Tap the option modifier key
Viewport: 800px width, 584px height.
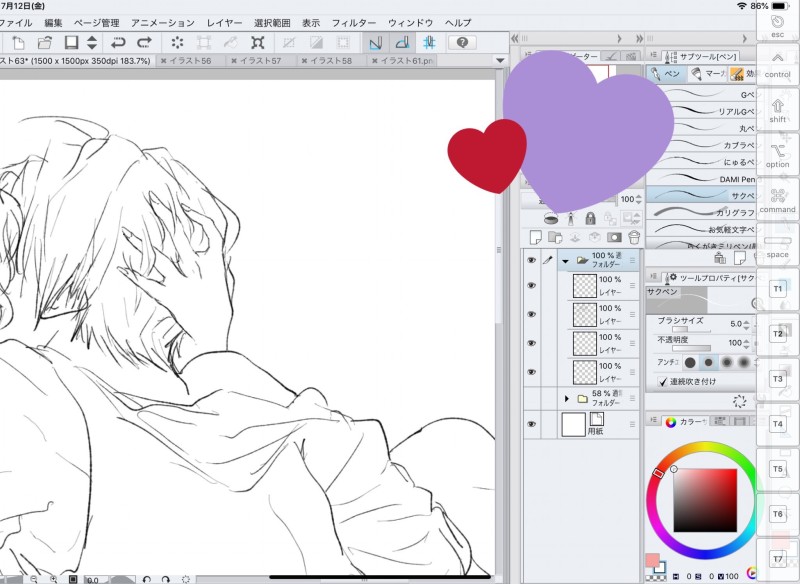coord(777,154)
